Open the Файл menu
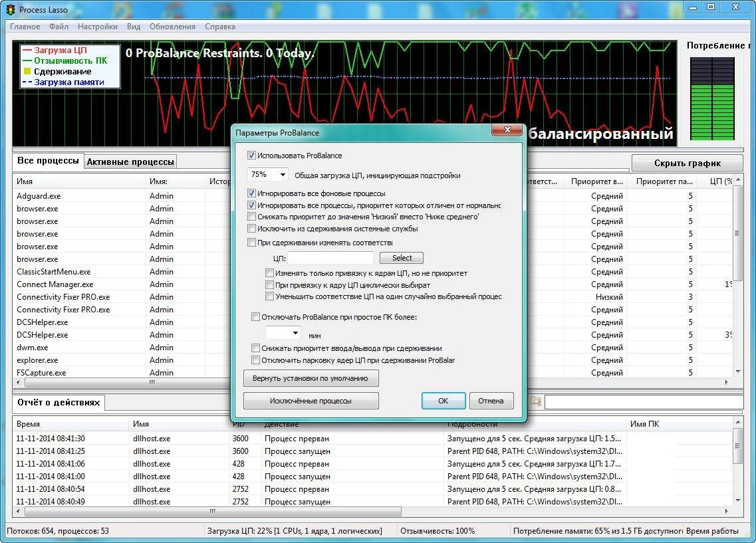Screen dimensions: 756x543 (59, 27)
